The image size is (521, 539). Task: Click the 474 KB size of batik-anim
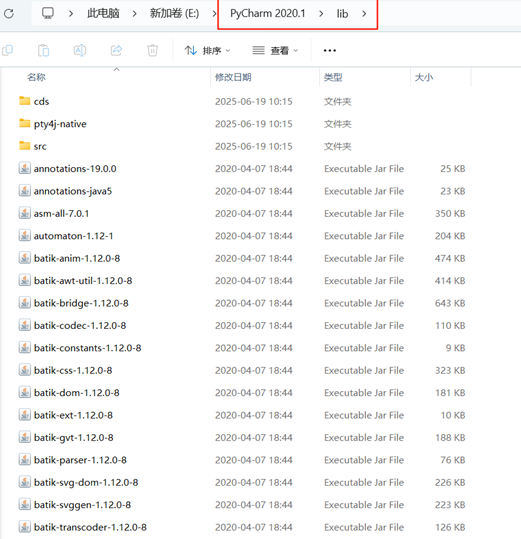coord(450,258)
